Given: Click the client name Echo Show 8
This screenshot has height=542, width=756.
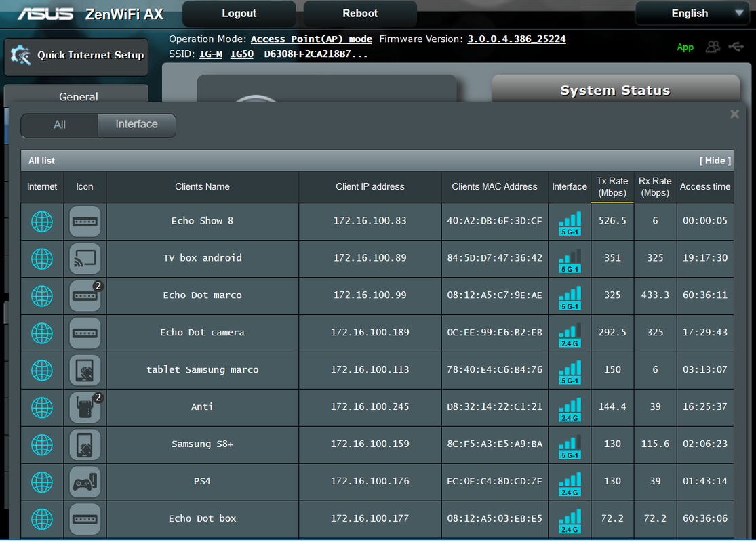Looking at the screenshot, I should (203, 221).
